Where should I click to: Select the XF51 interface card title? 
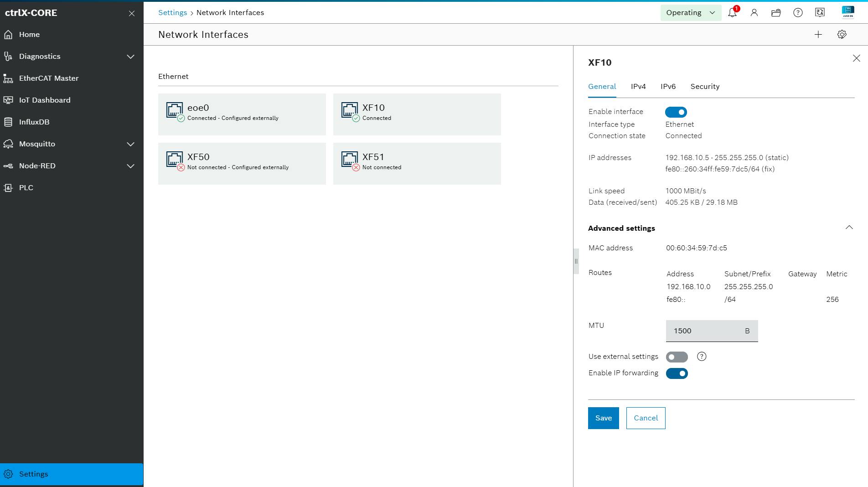point(373,157)
